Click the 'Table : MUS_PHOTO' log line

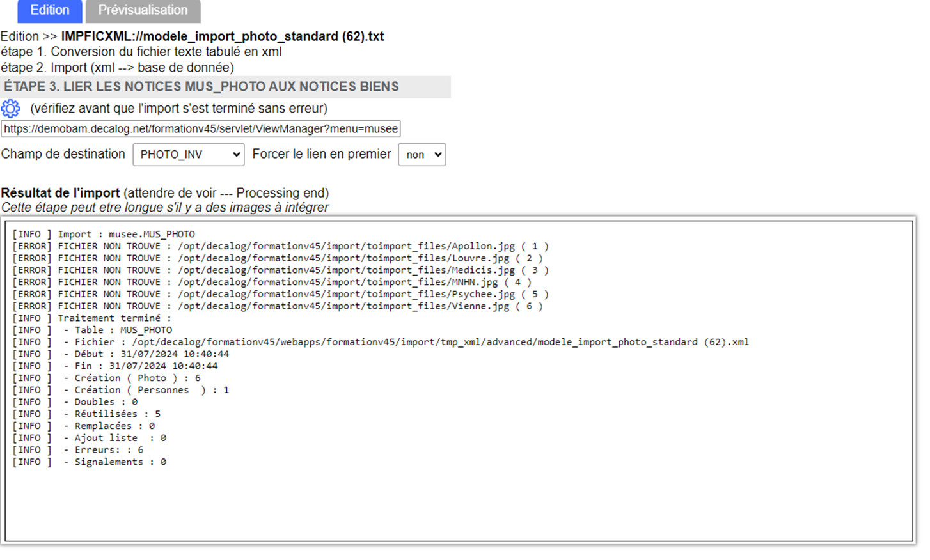[x=92, y=330]
